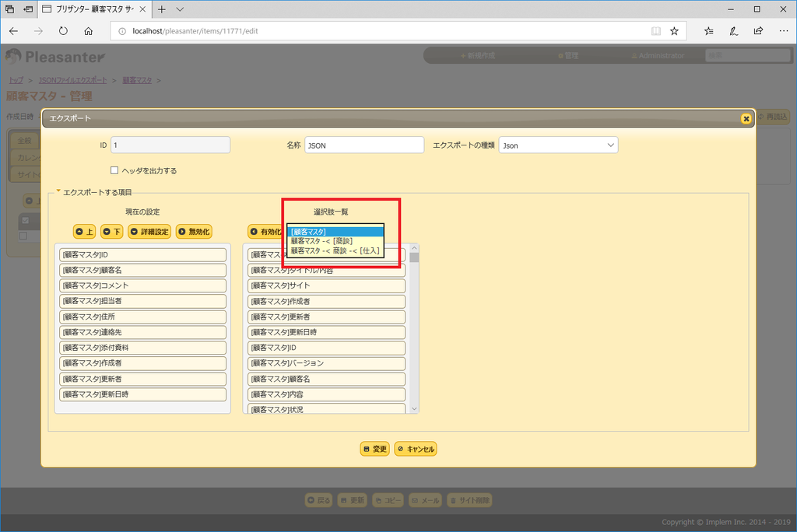Open favorites hub icon
The image size is (797, 532).
click(x=708, y=31)
